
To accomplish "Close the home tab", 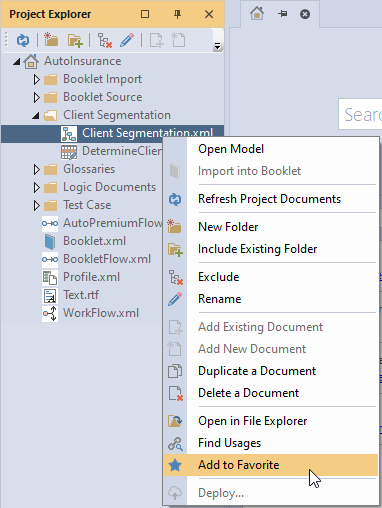I will (x=305, y=14).
